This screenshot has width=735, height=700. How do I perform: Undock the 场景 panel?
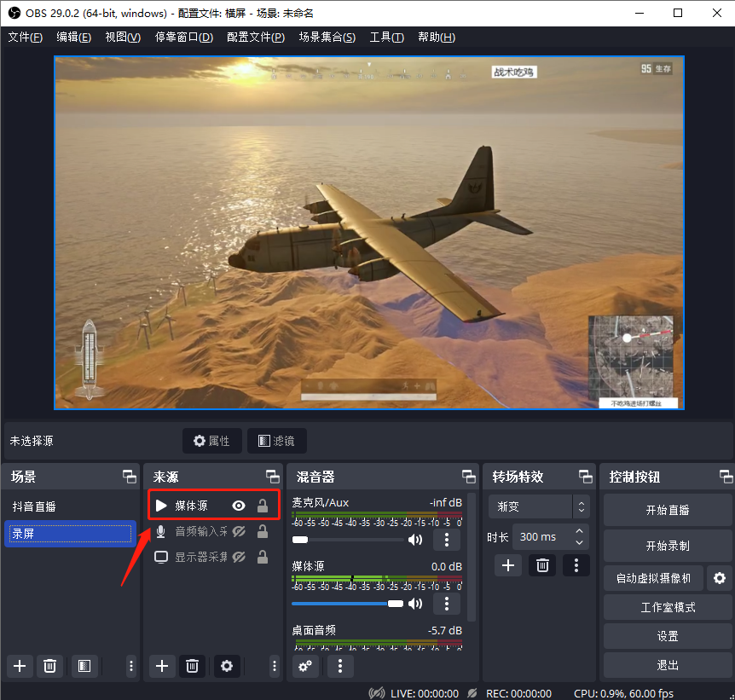click(130, 477)
